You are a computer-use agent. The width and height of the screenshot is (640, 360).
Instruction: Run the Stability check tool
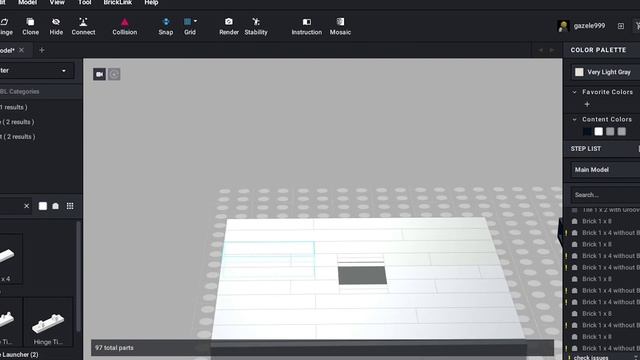pyautogui.click(x=256, y=26)
